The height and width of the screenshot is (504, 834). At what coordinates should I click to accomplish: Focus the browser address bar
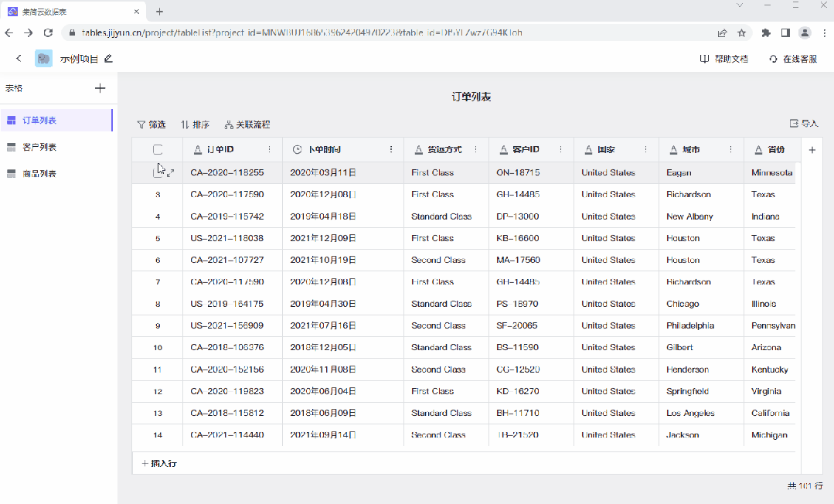tap(393, 33)
